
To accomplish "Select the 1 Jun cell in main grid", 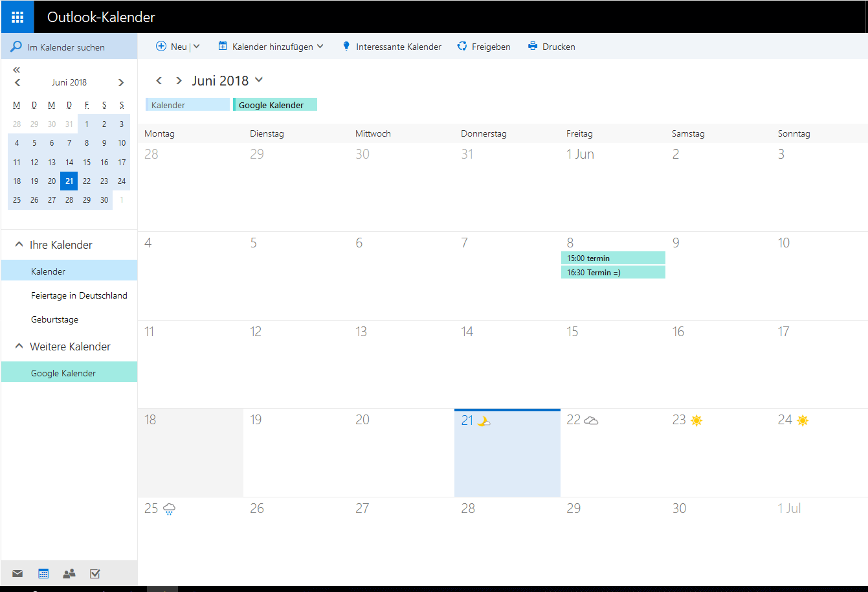I will [x=613, y=187].
